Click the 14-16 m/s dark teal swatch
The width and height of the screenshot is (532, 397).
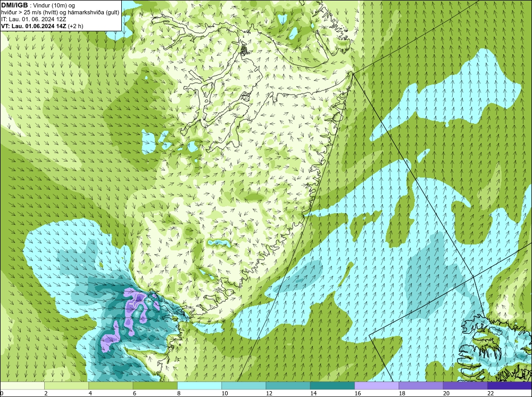[x=332, y=385]
